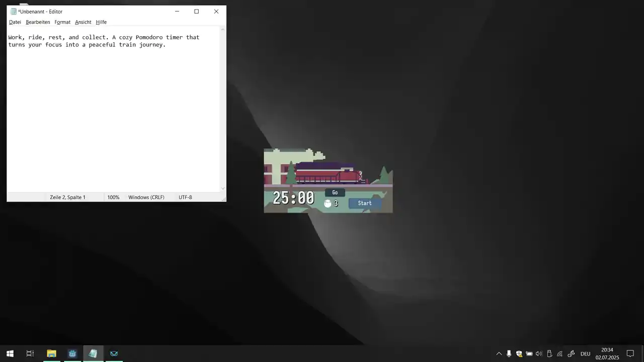Switch the DEU input language
This screenshot has width=644, height=362.
click(x=585, y=353)
